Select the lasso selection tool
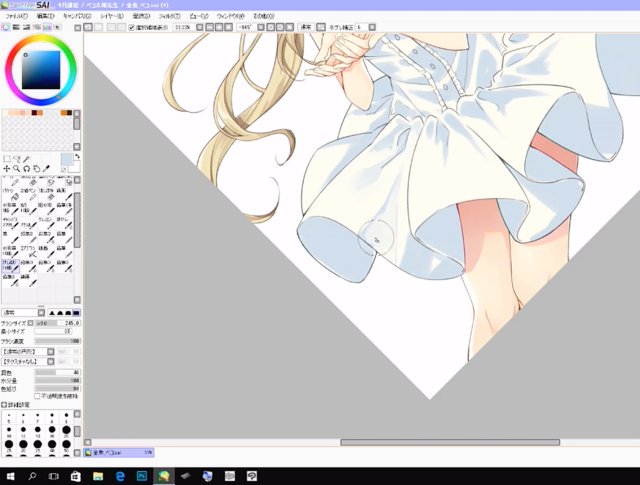640x485 pixels. pos(17,159)
